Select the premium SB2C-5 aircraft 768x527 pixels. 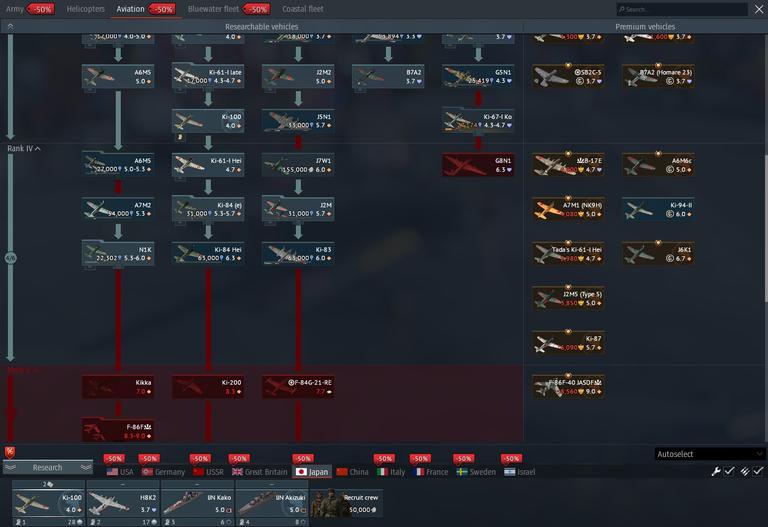point(568,76)
